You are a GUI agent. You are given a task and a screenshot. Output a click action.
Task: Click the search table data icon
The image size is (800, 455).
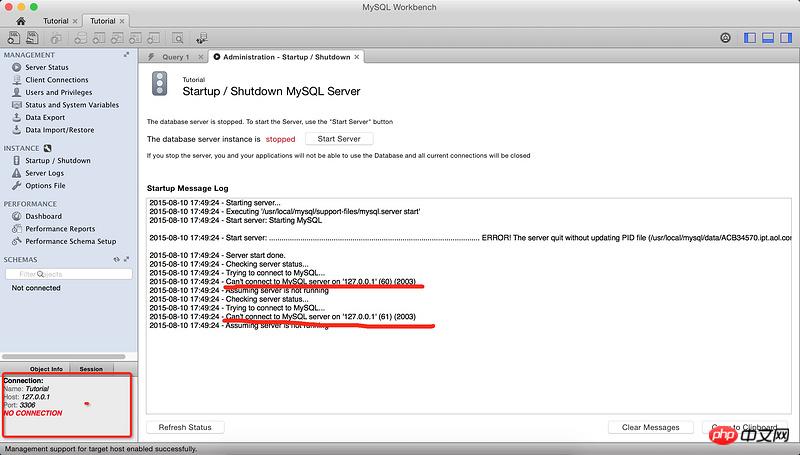pyautogui.click(x=178, y=38)
